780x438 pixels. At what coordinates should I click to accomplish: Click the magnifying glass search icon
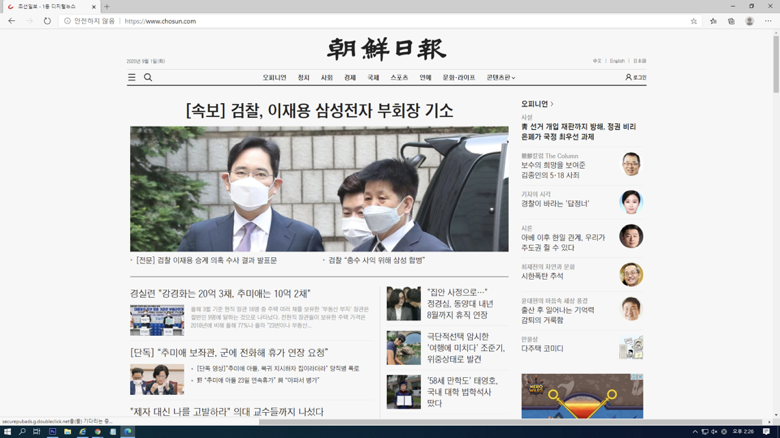[x=148, y=77]
